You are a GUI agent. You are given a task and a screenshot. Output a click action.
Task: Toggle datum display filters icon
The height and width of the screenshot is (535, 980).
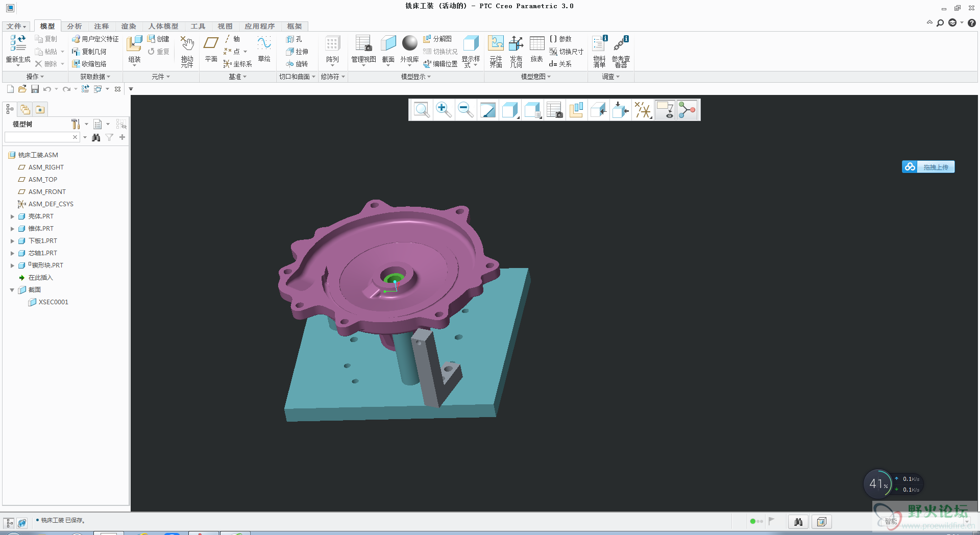coord(643,110)
